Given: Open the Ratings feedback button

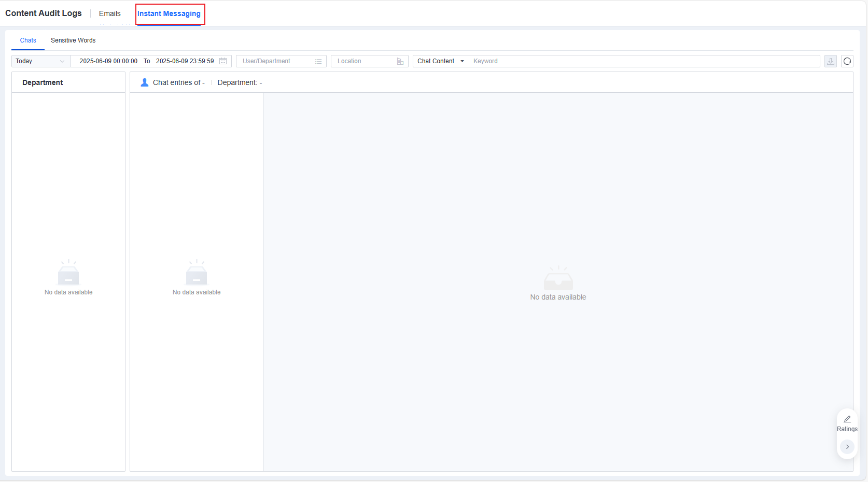Looking at the screenshot, I should pyautogui.click(x=847, y=423).
